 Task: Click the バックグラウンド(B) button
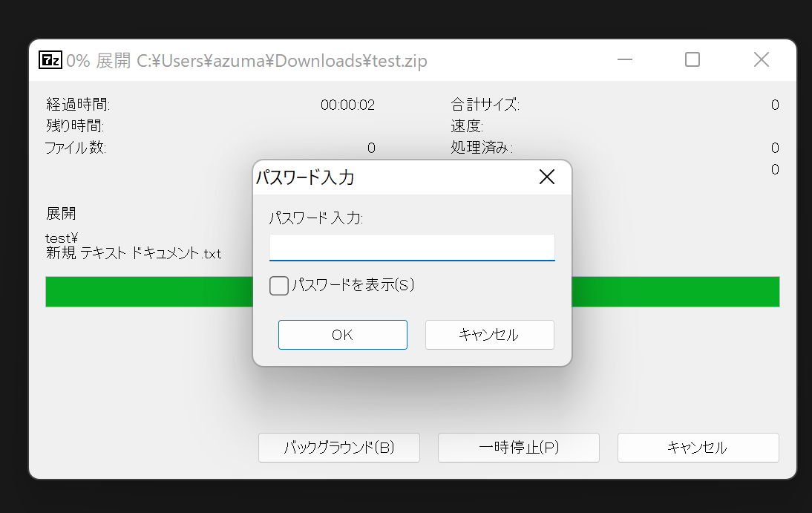click(339, 448)
